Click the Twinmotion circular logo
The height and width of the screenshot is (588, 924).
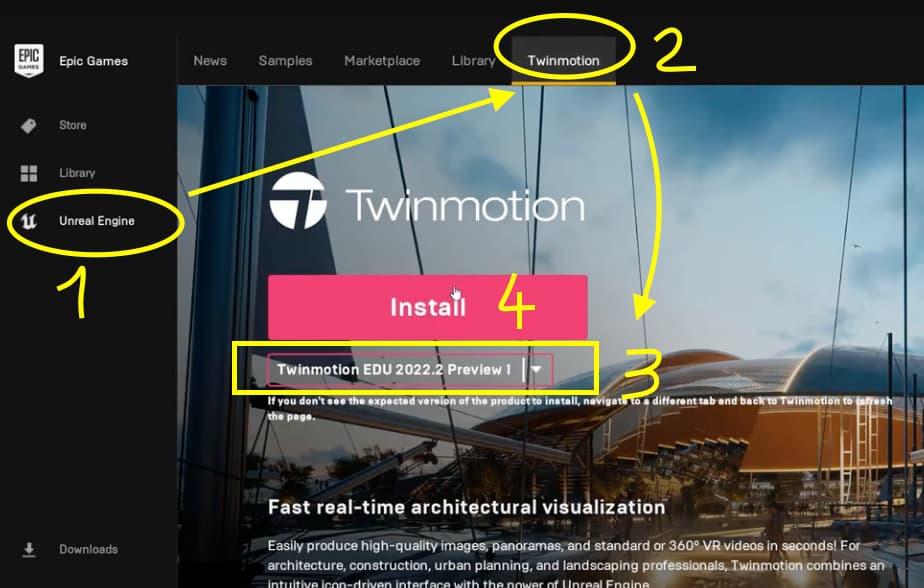pos(298,200)
